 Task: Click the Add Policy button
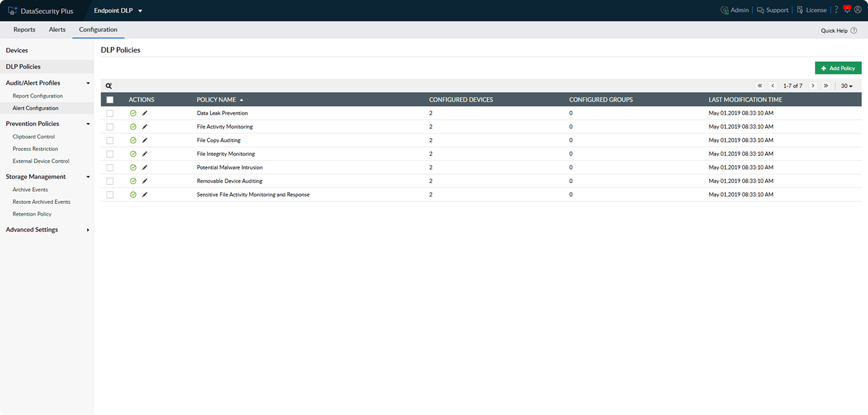(837, 68)
